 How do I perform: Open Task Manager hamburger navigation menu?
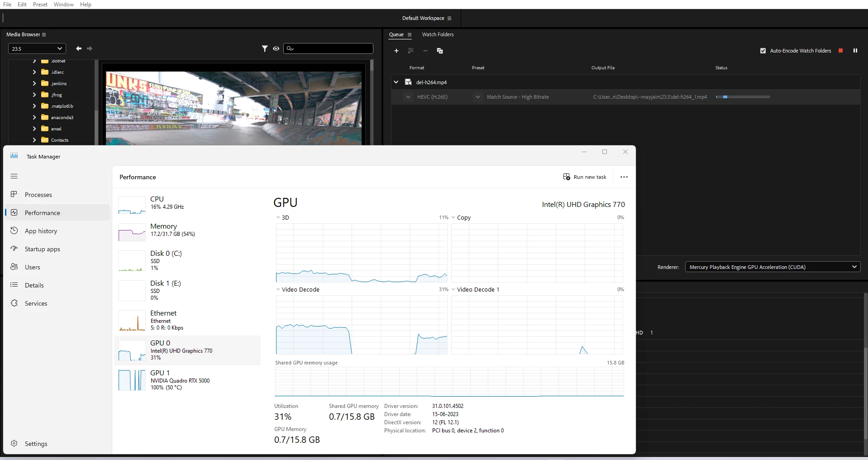tap(14, 176)
